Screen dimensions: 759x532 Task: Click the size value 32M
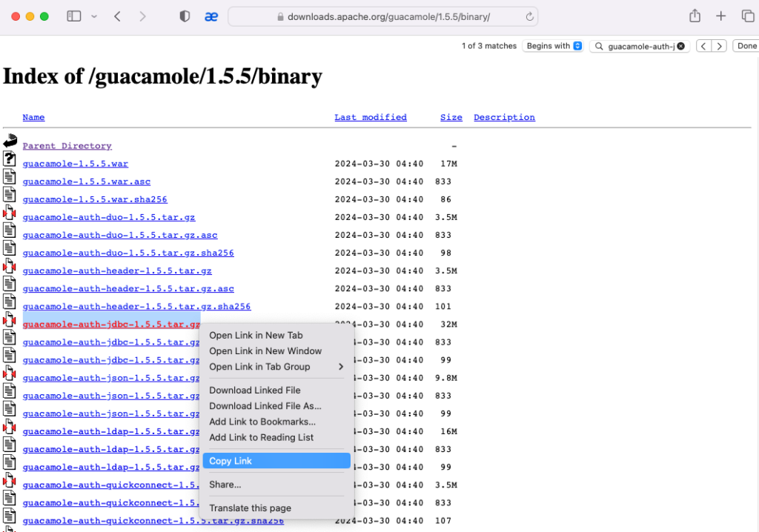click(x=448, y=325)
